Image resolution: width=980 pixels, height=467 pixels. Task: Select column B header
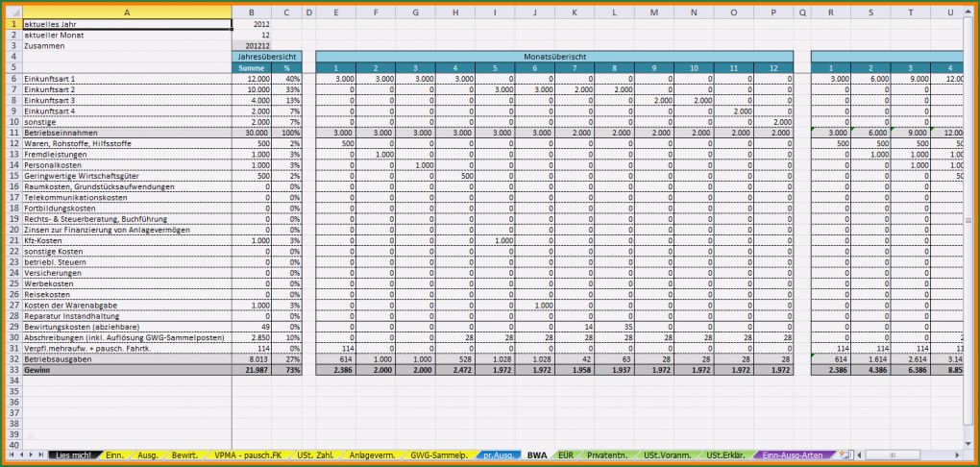pos(252,12)
